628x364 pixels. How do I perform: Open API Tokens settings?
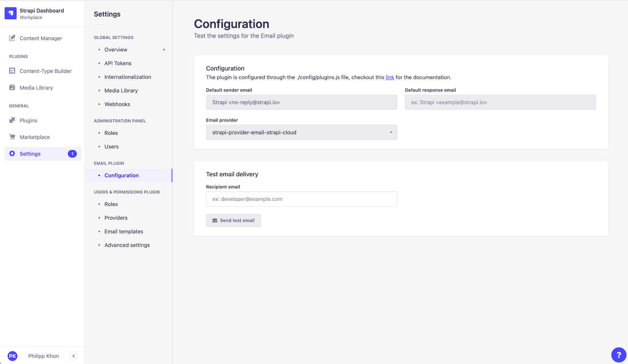[118, 63]
